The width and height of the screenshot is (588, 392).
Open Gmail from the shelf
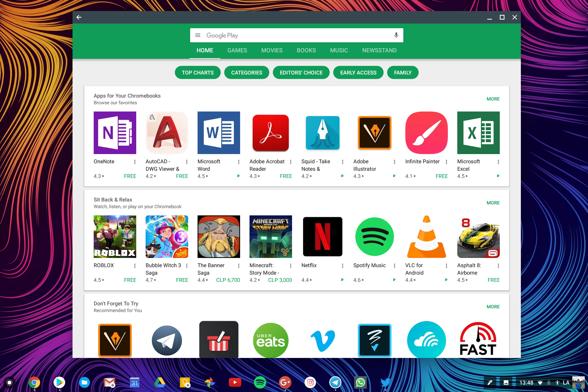click(110, 382)
